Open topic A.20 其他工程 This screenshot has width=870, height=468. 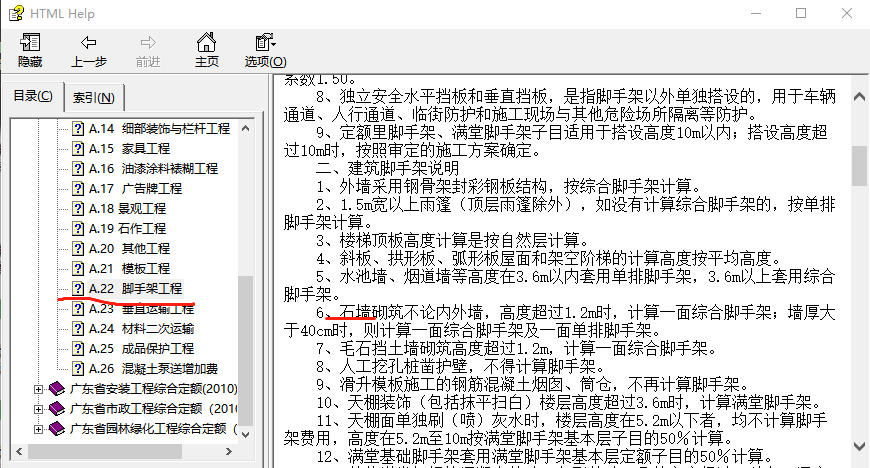click(x=129, y=249)
